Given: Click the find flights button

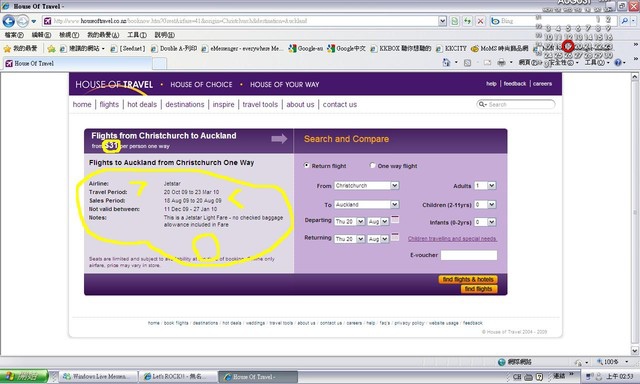Looking at the screenshot, I should (x=479, y=289).
